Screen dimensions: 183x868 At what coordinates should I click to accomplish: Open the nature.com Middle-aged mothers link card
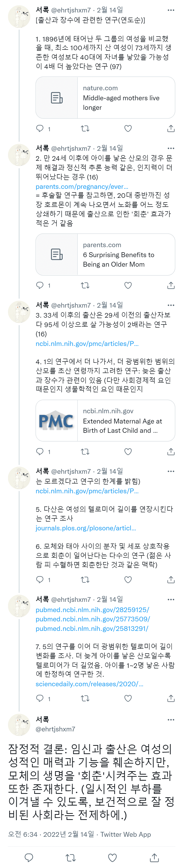point(105,98)
